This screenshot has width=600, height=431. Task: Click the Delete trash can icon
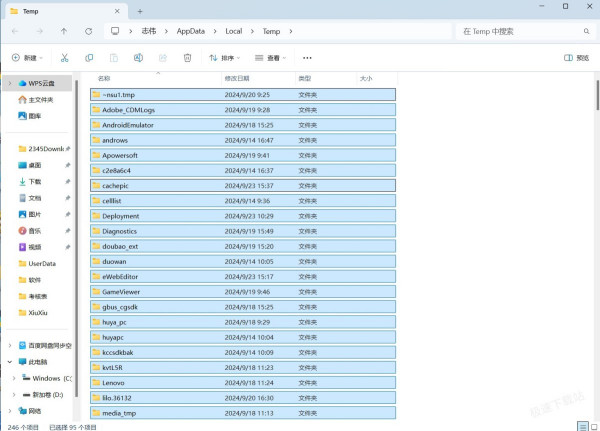187,58
